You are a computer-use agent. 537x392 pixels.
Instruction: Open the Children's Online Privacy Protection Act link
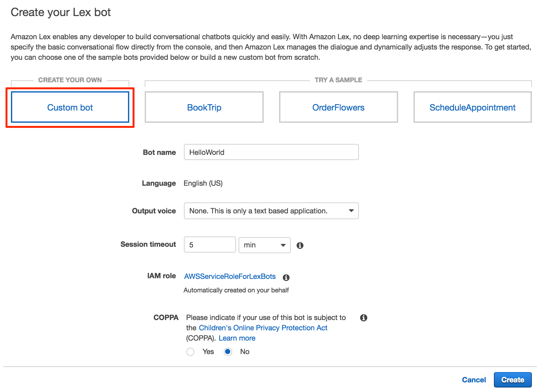pos(263,328)
